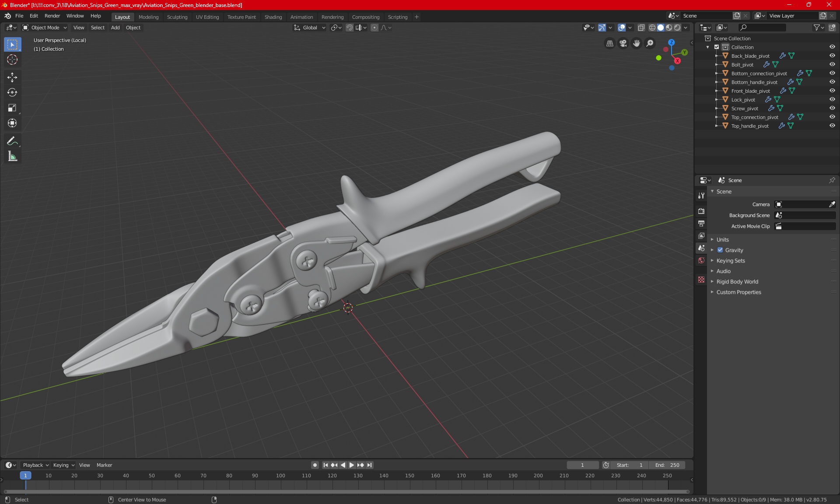Uncheck the Collection exclude checkbox

point(717,47)
